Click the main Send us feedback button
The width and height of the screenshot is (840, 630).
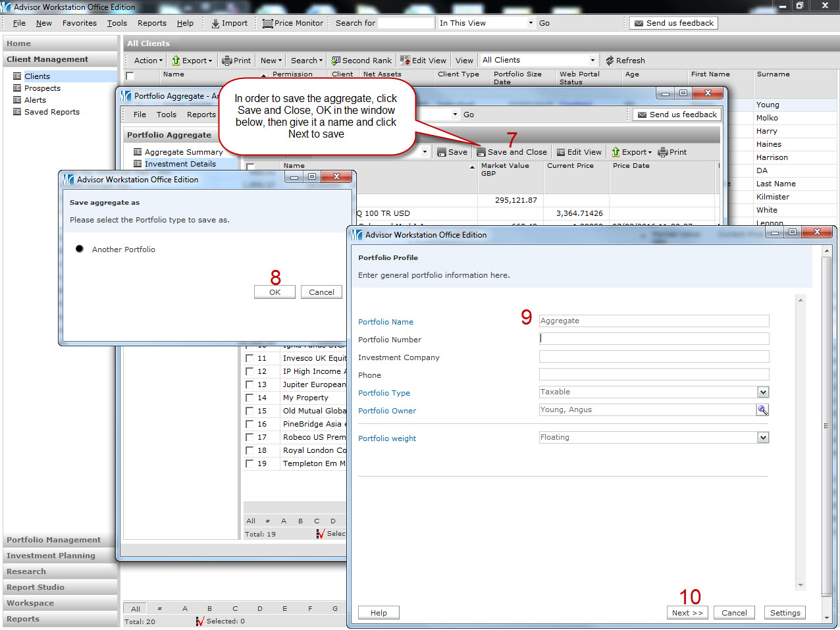[x=673, y=23]
